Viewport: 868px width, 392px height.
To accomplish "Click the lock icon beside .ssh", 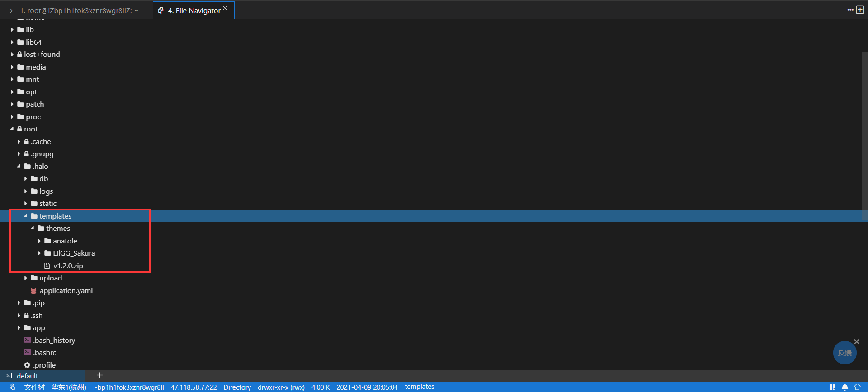I will [x=26, y=315].
